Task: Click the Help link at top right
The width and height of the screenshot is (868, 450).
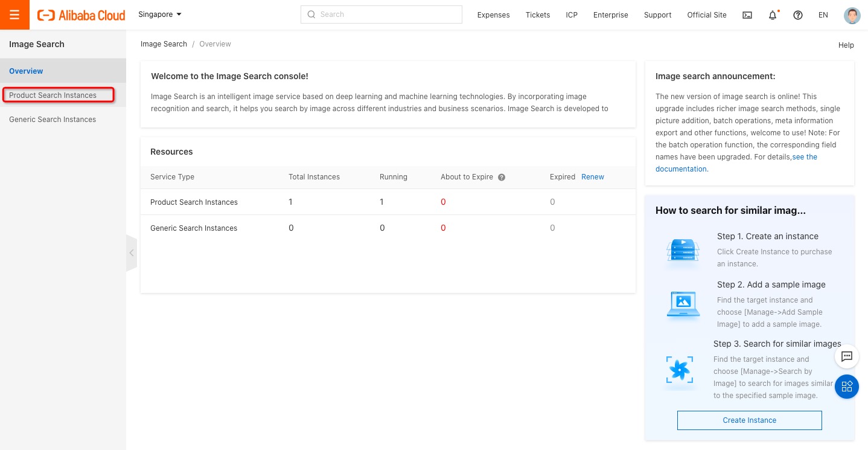Action: point(846,45)
